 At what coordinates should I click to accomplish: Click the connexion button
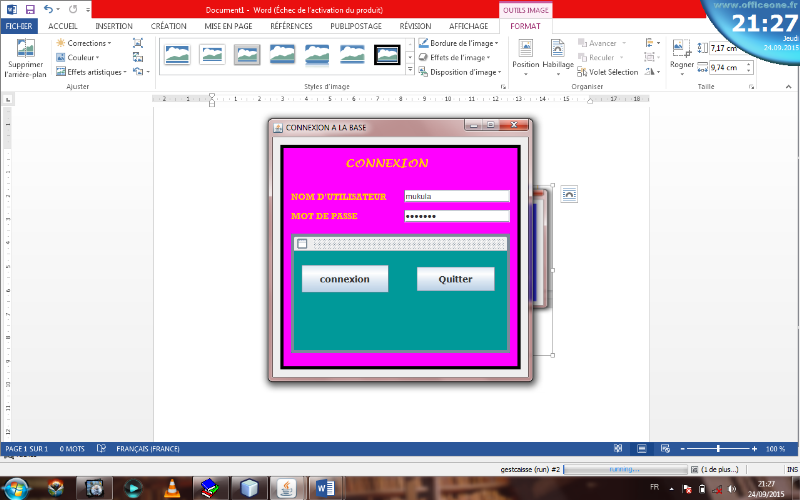click(345, 279)
